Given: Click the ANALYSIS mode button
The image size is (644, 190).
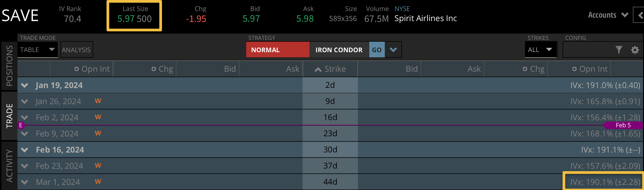Looking at the screenshot, I should (76, 50).
